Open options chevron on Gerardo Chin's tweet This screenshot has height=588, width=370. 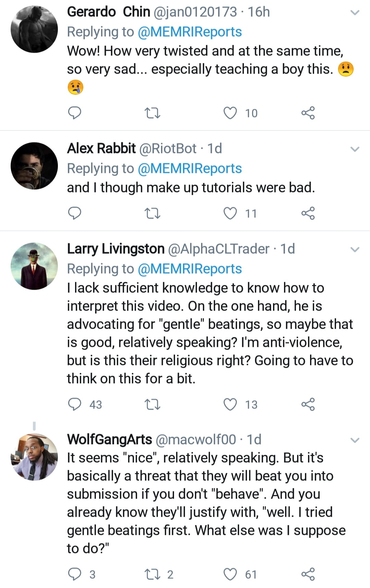(355, 13)
